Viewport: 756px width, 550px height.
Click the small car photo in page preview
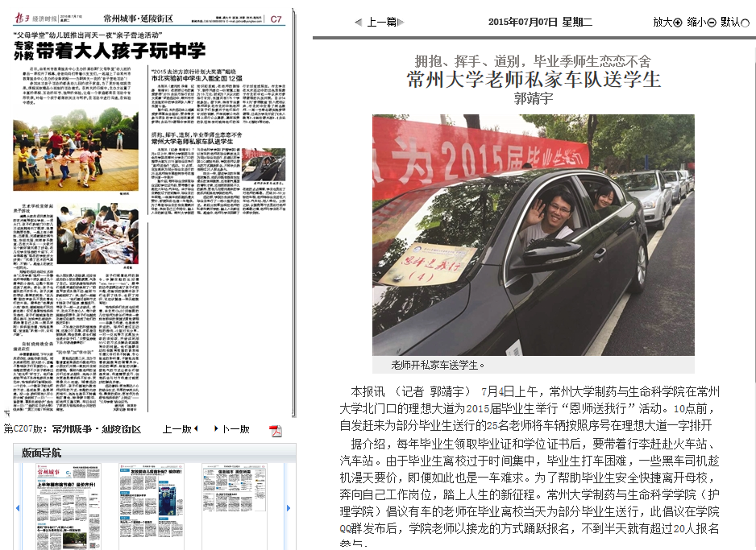point(264,166)
